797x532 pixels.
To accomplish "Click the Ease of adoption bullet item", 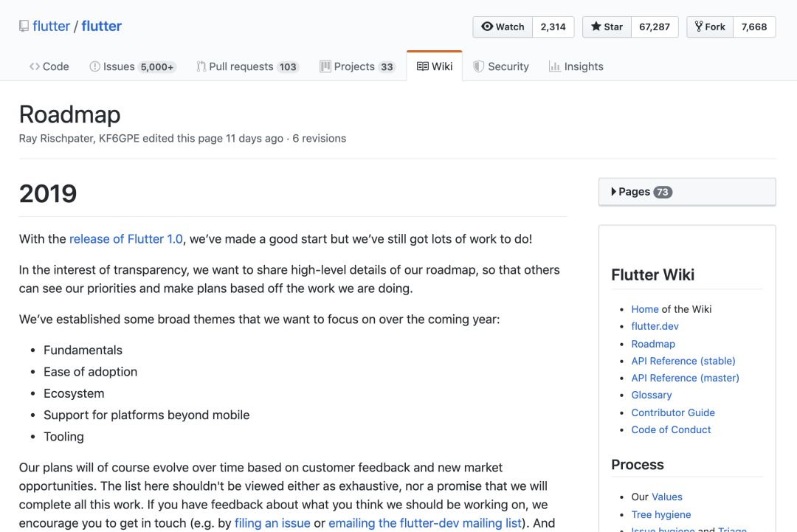I will 91,372.
